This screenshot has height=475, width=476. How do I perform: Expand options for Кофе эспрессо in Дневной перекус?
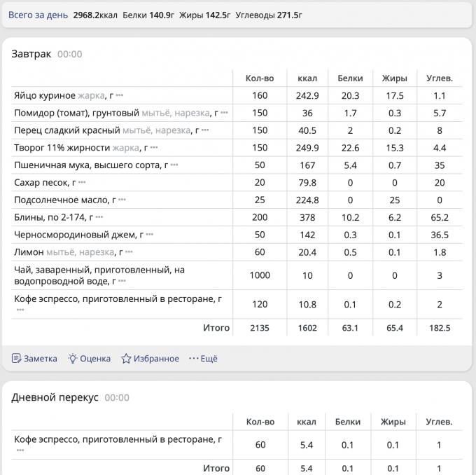pos(20,450)
